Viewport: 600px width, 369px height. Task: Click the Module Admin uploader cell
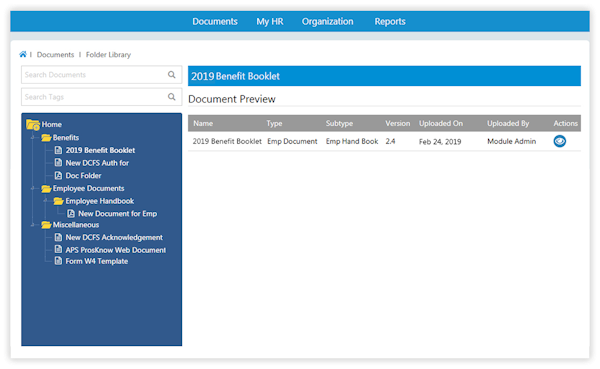(x=512, y=141)
